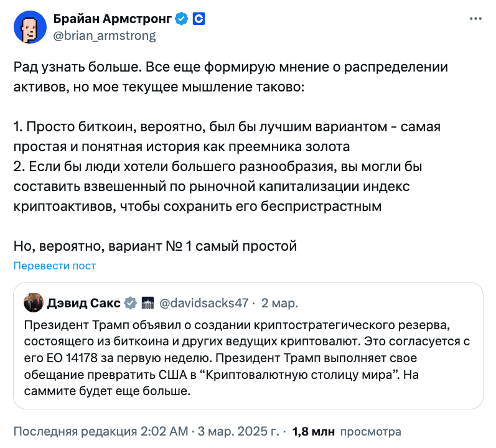Open the @davidsacks47 handle
Viewport: 496px width, 448px height.
(x=204, y=303)
